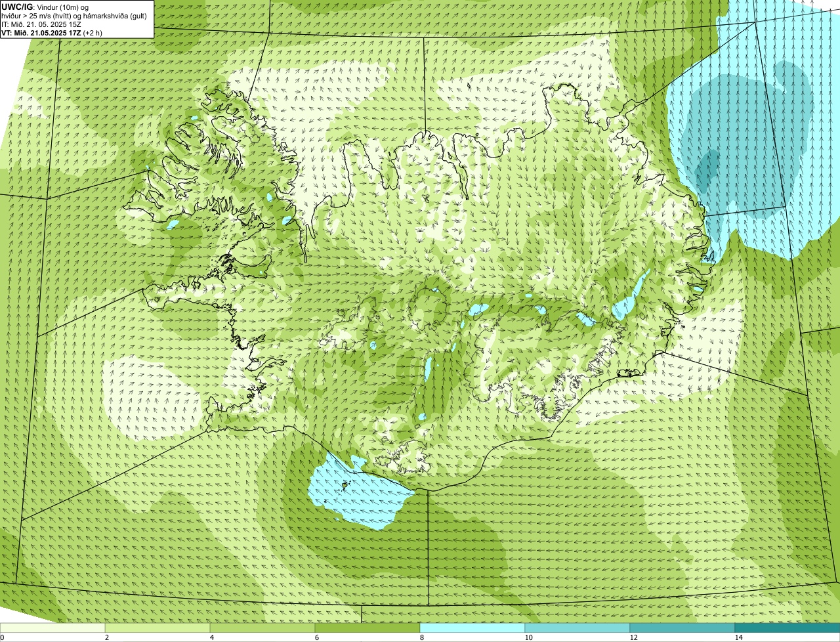The width and height of the screenshot is (840, 642).
Task: Click the scale label "2" under the color bar
Action: [x=106, y=637]
